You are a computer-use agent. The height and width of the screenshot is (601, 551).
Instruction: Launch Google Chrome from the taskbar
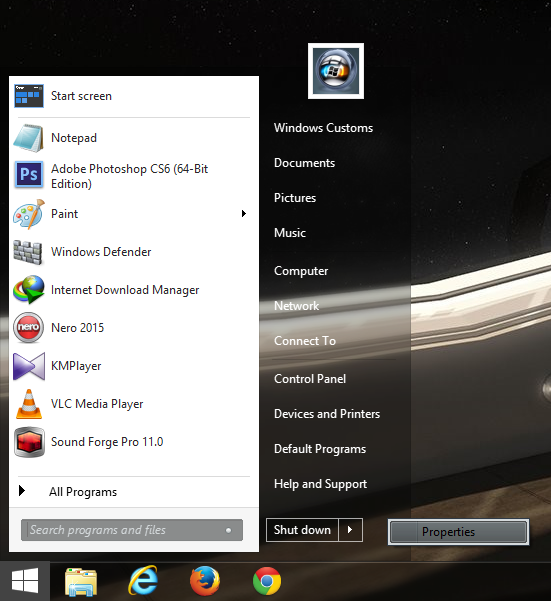[267, 581]
